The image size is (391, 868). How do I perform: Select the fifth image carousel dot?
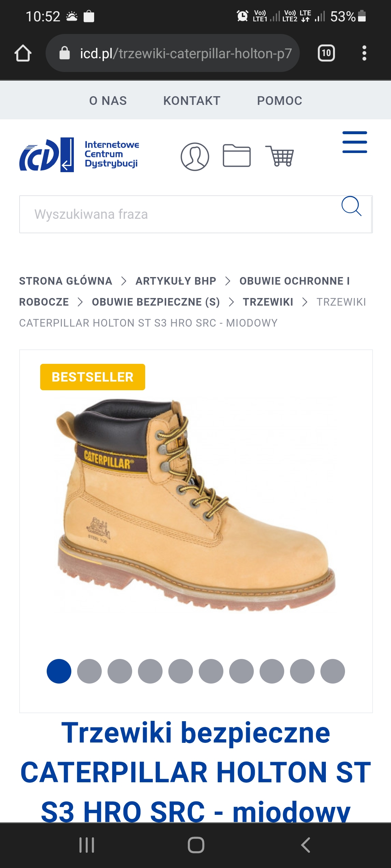181,671
